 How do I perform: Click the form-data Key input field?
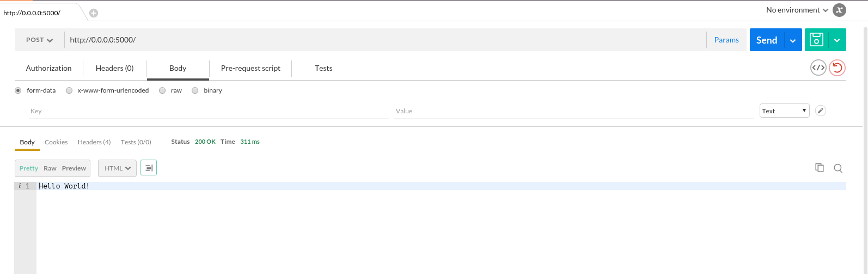207,111
